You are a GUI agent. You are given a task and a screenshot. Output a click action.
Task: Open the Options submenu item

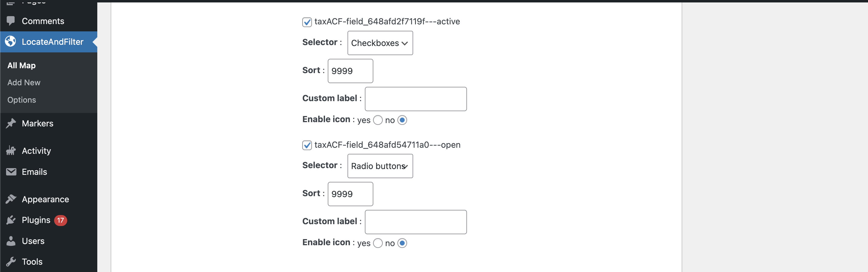(22, 100)
